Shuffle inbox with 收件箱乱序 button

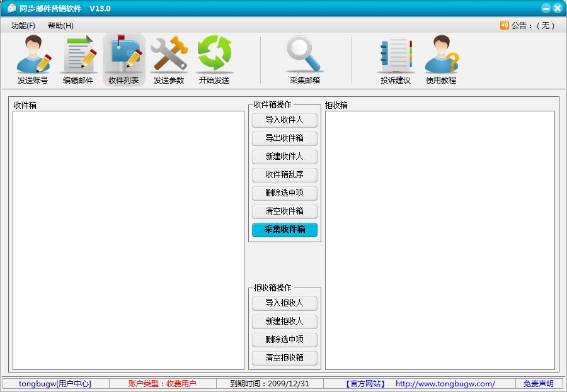point(284,175)
